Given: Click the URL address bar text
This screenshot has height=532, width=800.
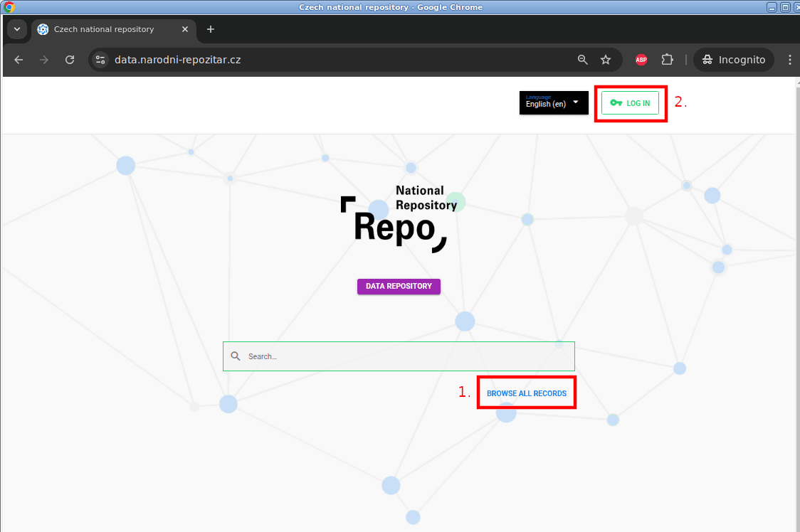Looking at the screenshot, I should tap(178, 60).
